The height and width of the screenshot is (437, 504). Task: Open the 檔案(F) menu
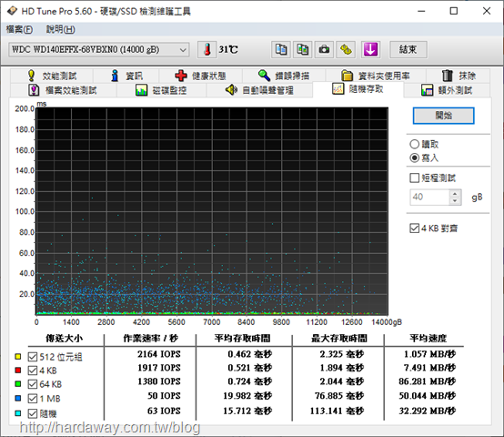point(19,29)
